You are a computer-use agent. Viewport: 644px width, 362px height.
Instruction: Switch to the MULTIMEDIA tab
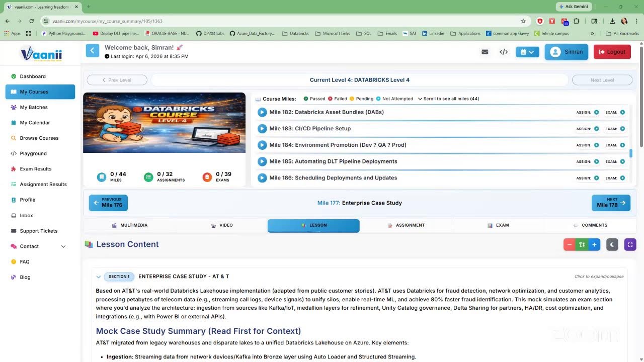pyautogui.click(x=129, y=225)
